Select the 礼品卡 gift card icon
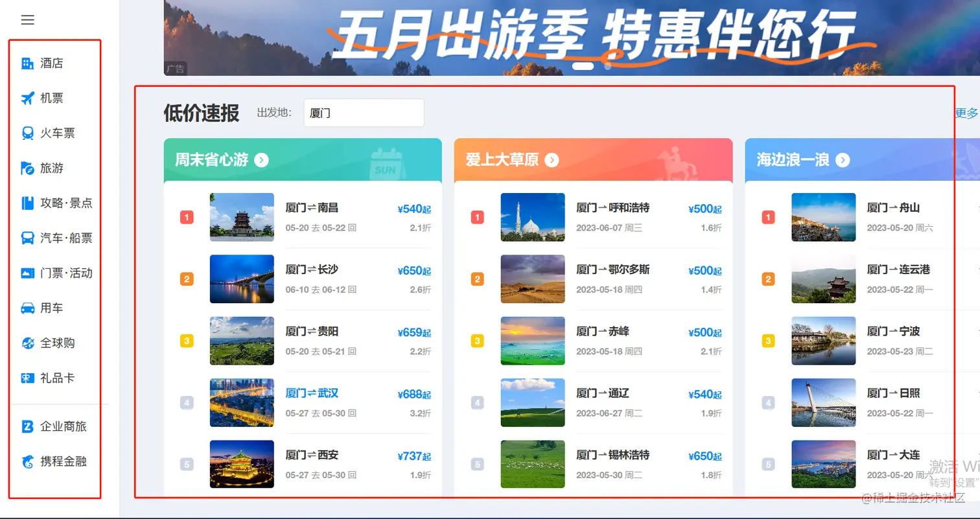The height and width of the screenshot is (519, 980). point(26,378)
